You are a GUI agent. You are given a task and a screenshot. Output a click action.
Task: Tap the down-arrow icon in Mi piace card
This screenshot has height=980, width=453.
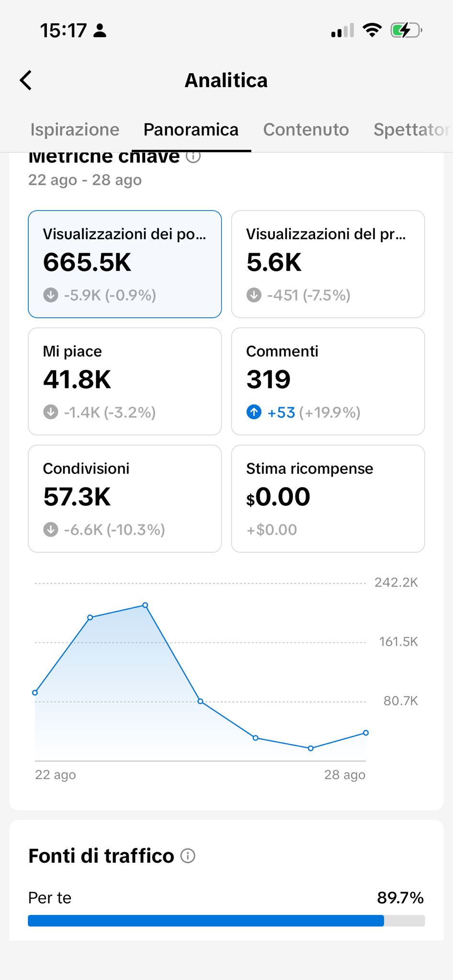click(51, 412)
